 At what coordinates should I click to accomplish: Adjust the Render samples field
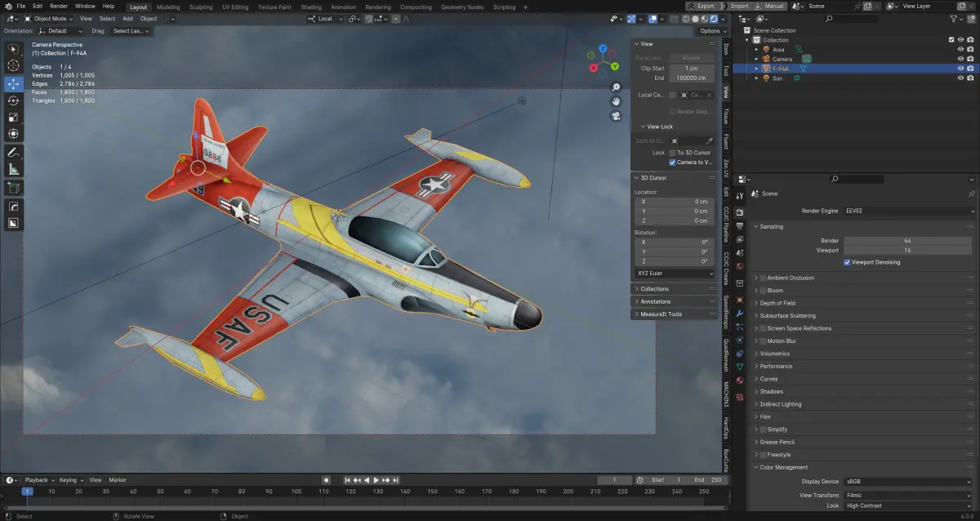click(x=908, y=241)
